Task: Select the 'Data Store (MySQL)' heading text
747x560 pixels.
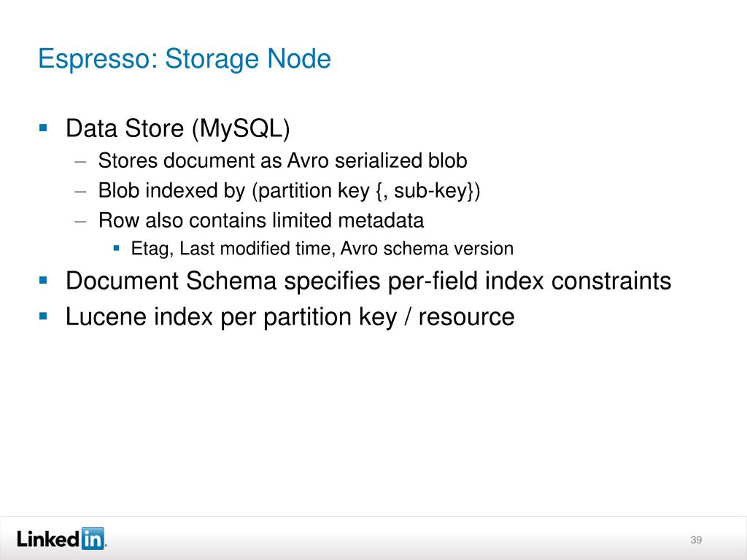Action: click(178, 128)
